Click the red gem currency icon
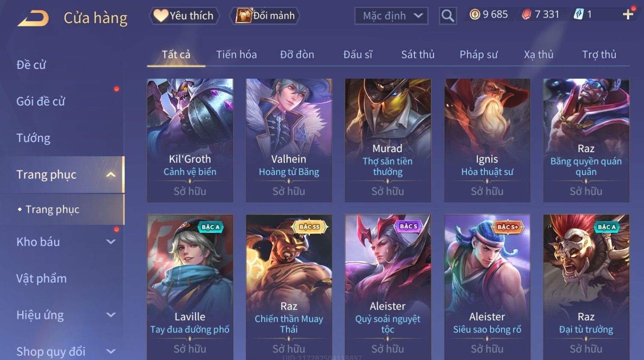644x360 pixels. [x=526, y=15]
